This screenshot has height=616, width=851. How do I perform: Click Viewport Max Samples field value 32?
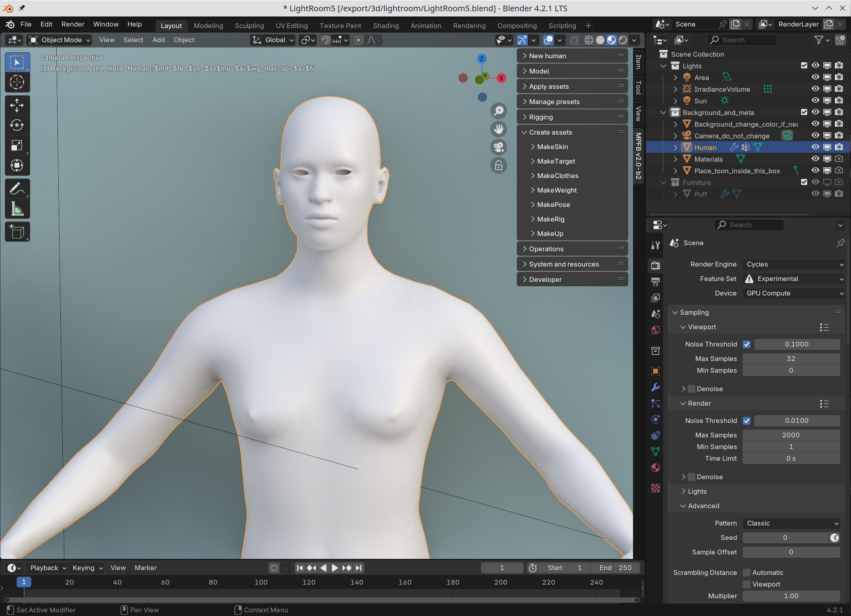point(791,359)
